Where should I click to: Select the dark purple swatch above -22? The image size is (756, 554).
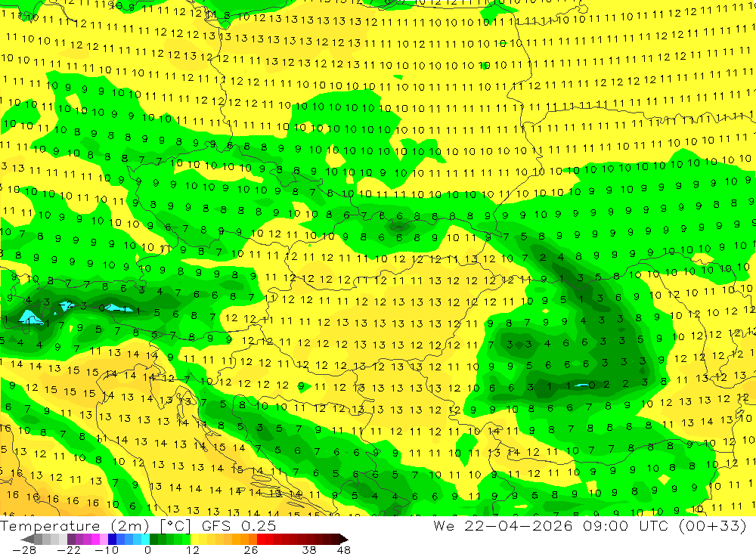(x=71, y=539)
